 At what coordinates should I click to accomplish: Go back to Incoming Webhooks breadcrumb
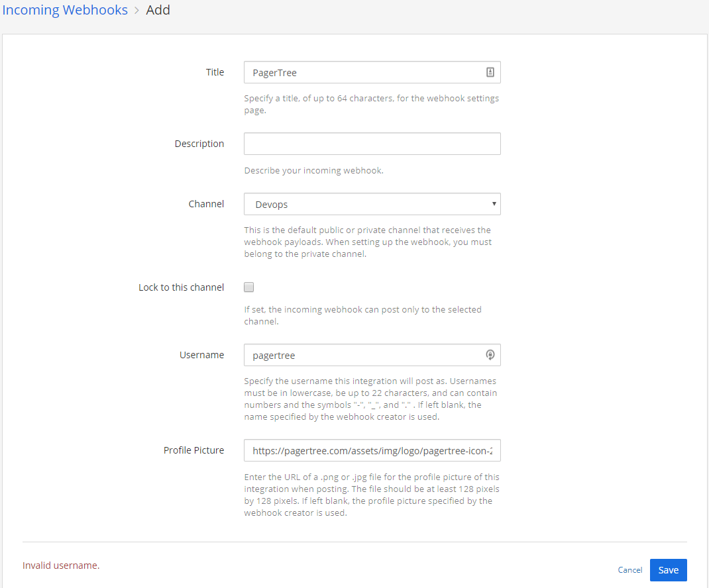point(65,11)
